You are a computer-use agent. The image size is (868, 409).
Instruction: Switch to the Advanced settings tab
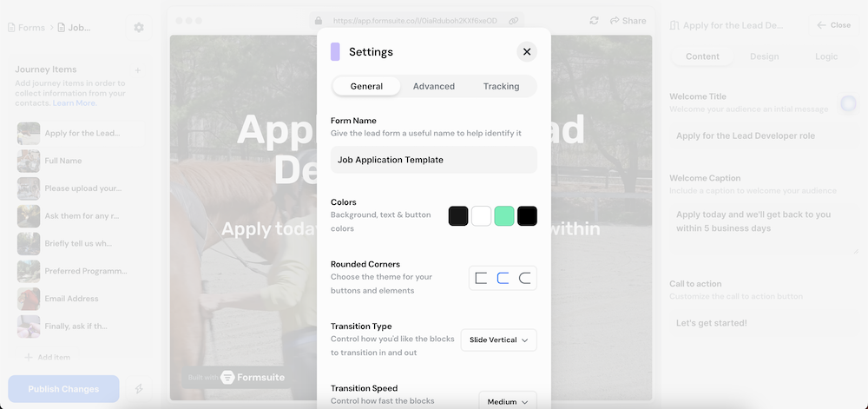434,86
